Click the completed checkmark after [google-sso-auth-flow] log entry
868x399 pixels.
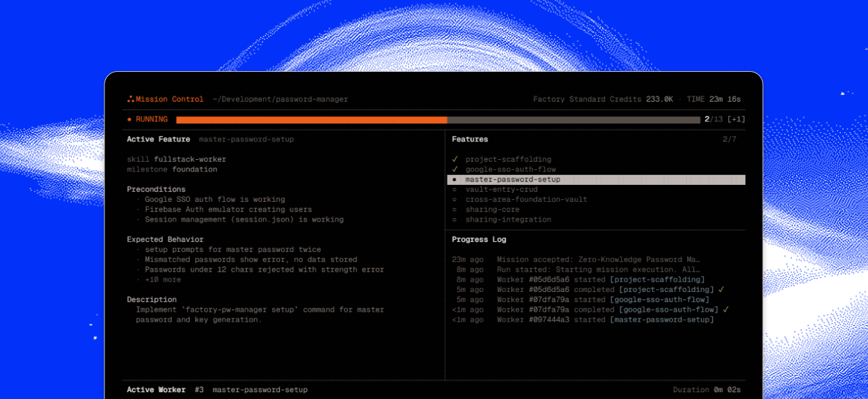pos(726,310)
